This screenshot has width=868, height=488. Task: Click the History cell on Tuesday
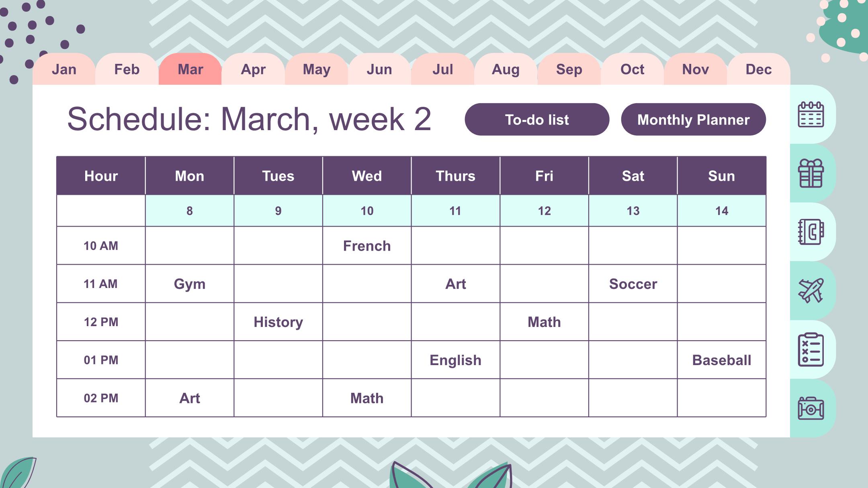[278, 322]
